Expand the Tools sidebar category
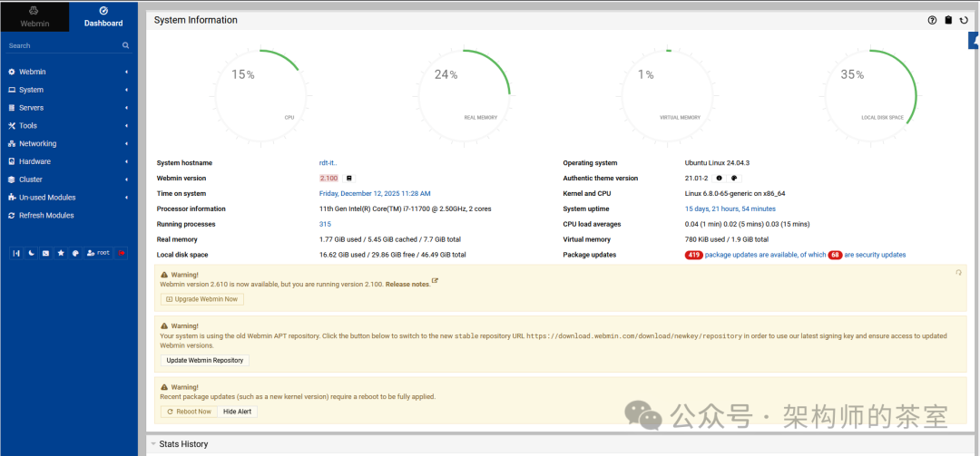Screen dimensions: 980x456 (x=69, y=125)
